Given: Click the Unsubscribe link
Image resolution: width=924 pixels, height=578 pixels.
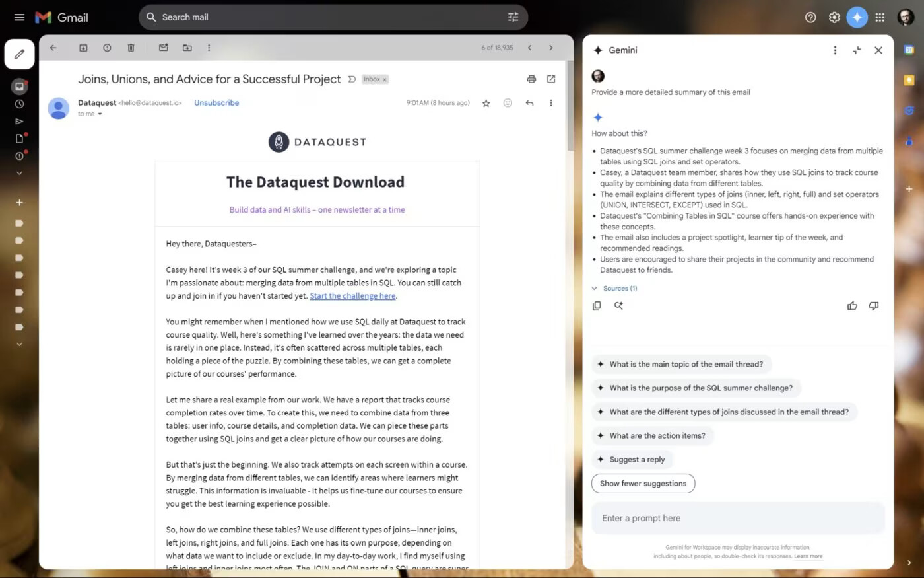Looking at the screenshot, I should point(216,103).
